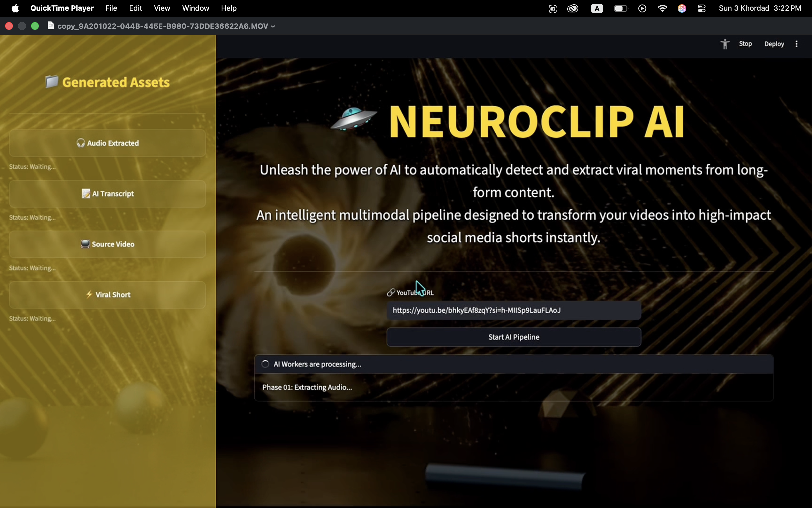Open the QuickTime Player menu
This screenshot has height=508, width=812.
[x=62, y=8]
